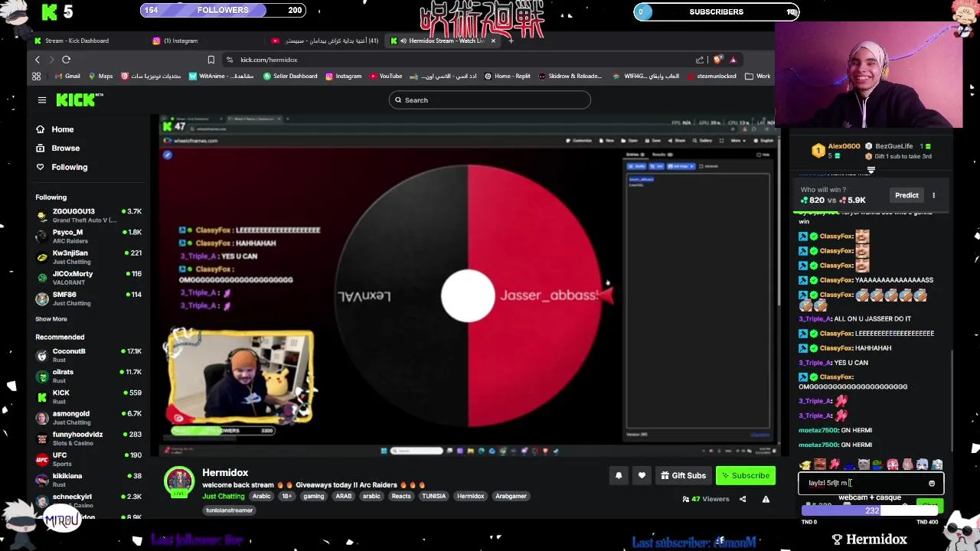
Task: Bookmark this page icon in address bar
Action: [211, 60]
